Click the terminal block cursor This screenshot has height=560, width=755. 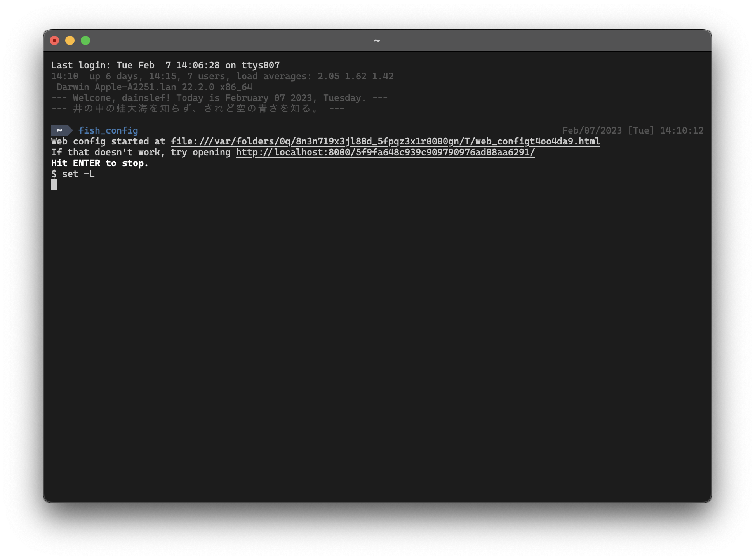[54, 185]
